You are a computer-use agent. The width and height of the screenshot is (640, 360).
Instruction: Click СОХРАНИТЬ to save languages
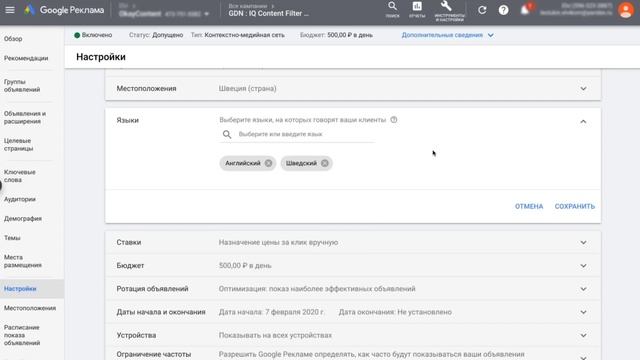coord(575,207)
